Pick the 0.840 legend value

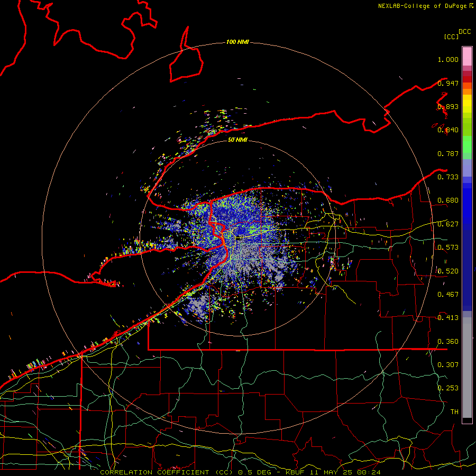point(448,130)
